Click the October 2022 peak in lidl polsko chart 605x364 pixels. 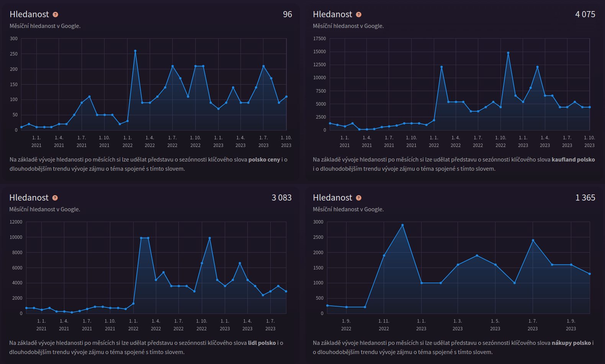click(209, 238)
